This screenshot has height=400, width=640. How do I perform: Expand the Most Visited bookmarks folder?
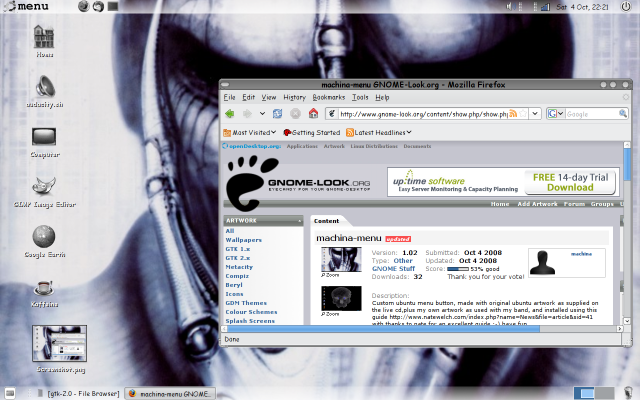pyautogui.click(x=249, y=132)
